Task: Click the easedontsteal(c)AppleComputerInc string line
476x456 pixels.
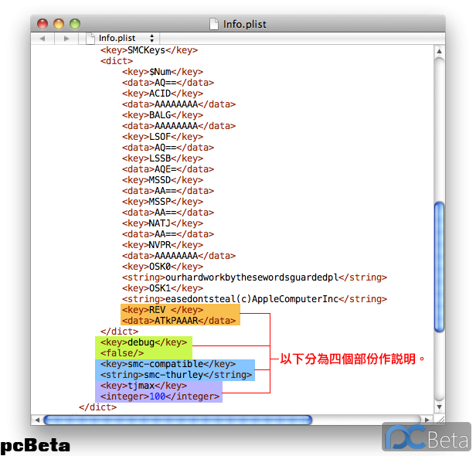Action: coord(255,299)
